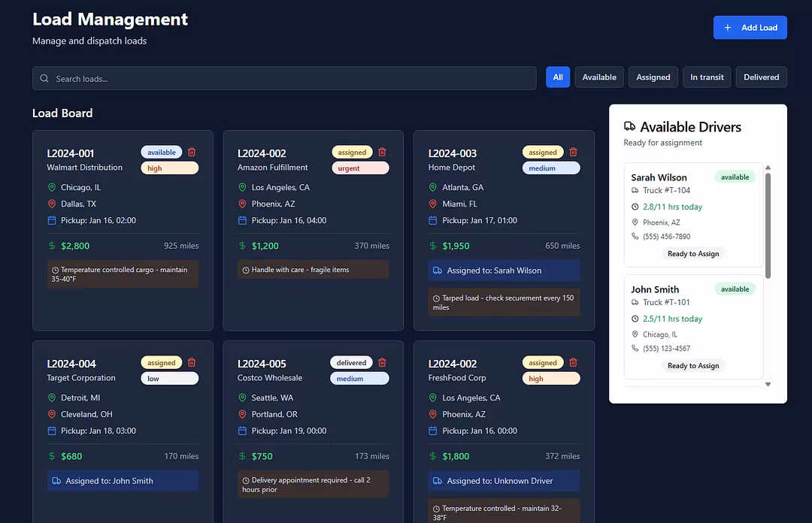Click trash icon on Home Depot load
Viewport: 812px width, 523px height.
573,152
